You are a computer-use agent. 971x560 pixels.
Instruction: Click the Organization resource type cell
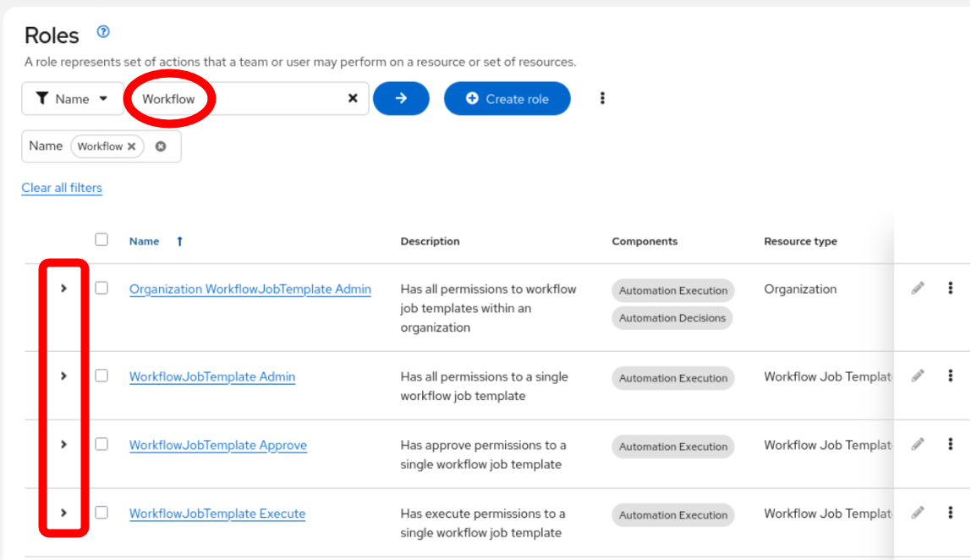(800, 289)
